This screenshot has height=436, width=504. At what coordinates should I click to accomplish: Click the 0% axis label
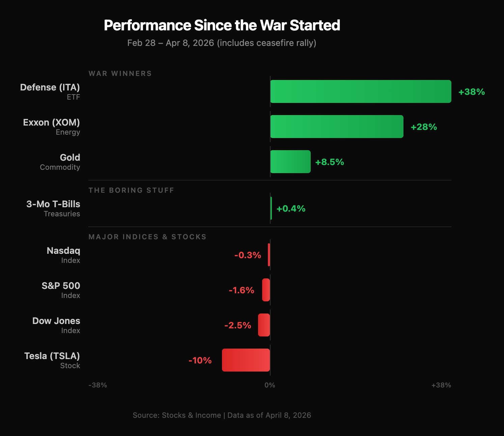[270, 385]
